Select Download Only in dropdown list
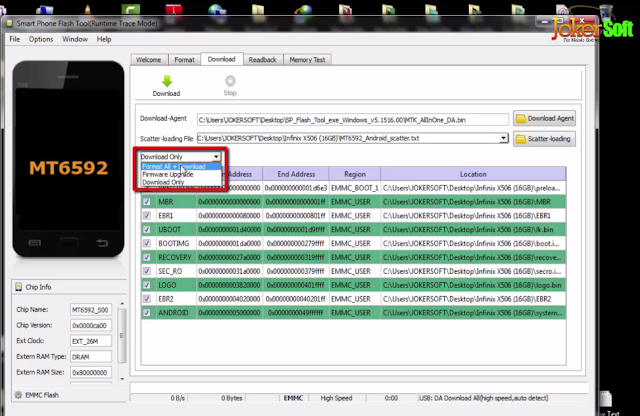Image resolution: width=640 pixels, height=416 pixels. pos(181,182)
